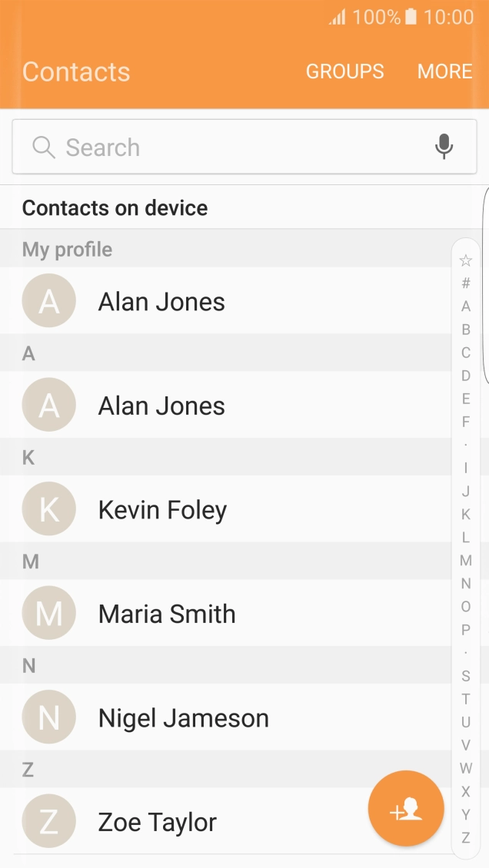
Task: Tap the Search input field
Action: point(231,147)
